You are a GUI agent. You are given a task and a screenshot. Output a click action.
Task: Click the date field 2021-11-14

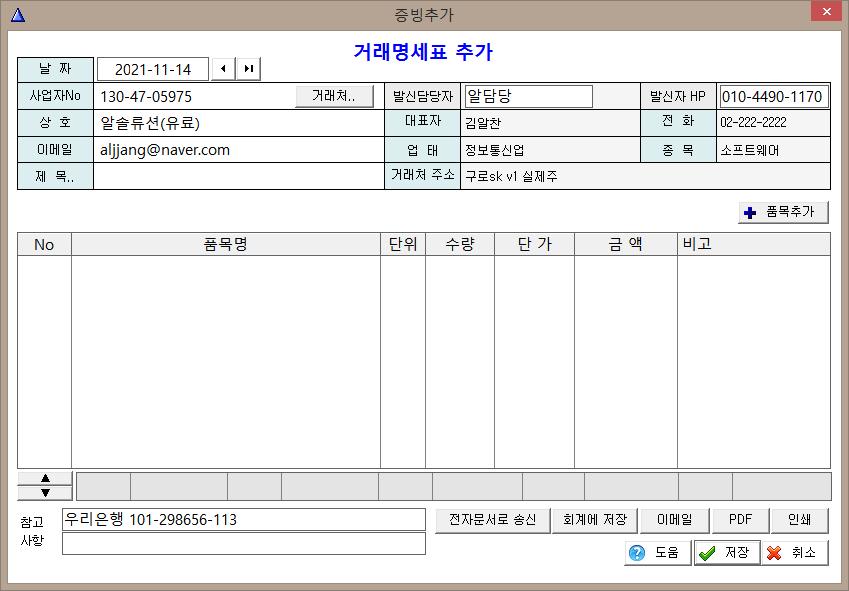coord(153,69)
